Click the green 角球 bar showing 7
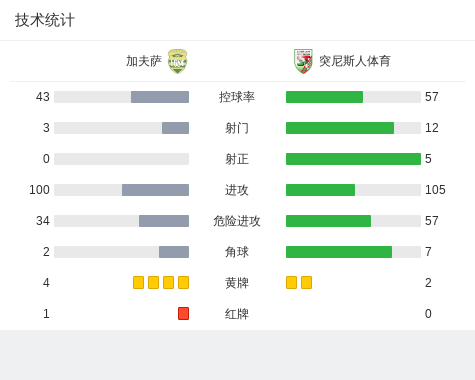Image resolution: width=475 pixels, height=380 pixels. 339,252
